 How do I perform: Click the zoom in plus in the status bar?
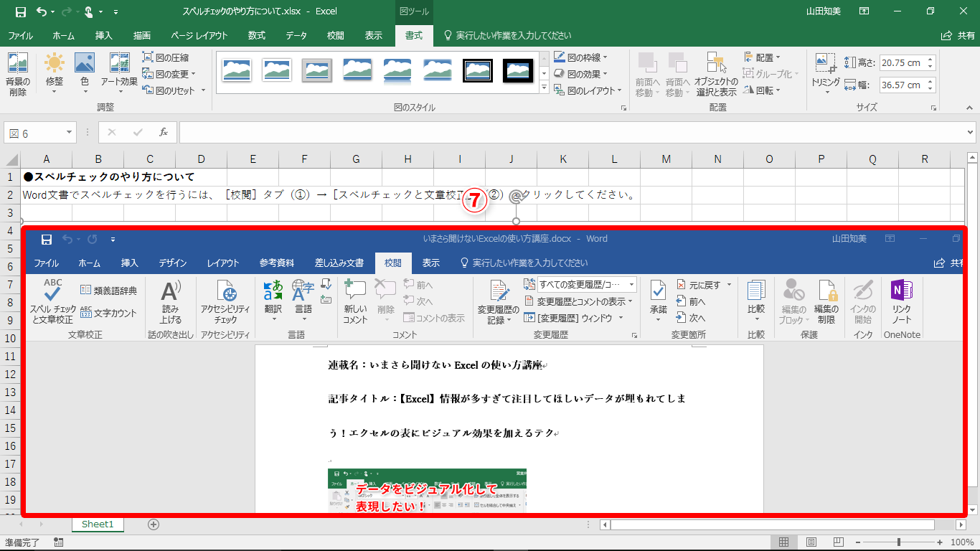point(941,542)
